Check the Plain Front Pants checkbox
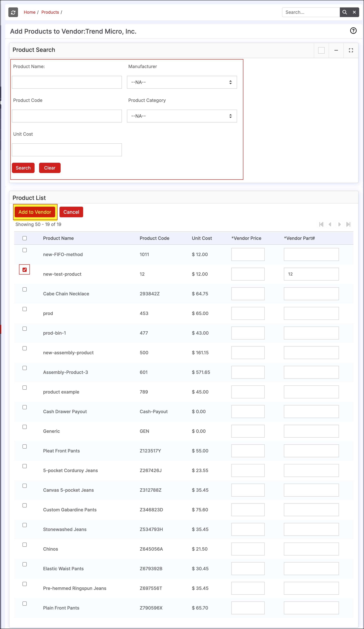Viewport: 364px width, 629px height. tap(25, 604)
